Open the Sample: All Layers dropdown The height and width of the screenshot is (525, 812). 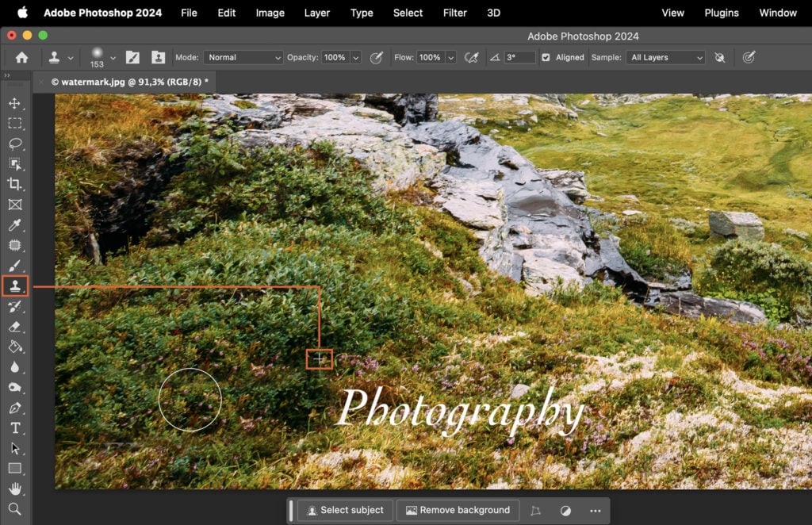(665, 57)
